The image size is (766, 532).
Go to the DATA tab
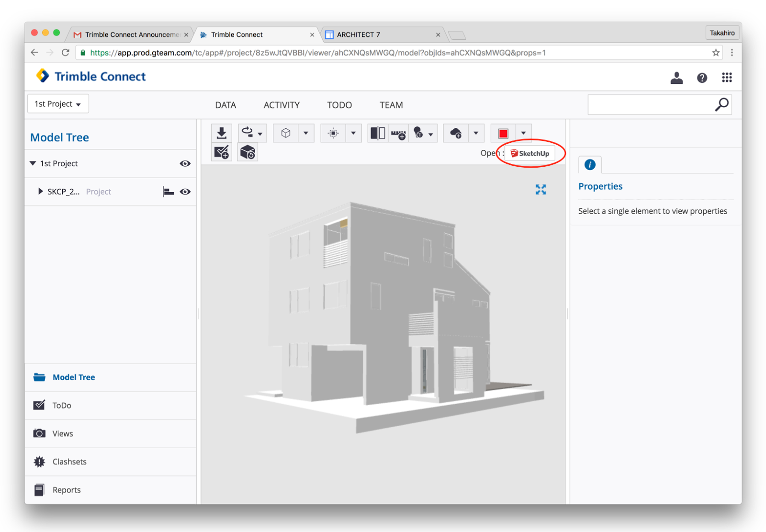[x=225, y=105]
